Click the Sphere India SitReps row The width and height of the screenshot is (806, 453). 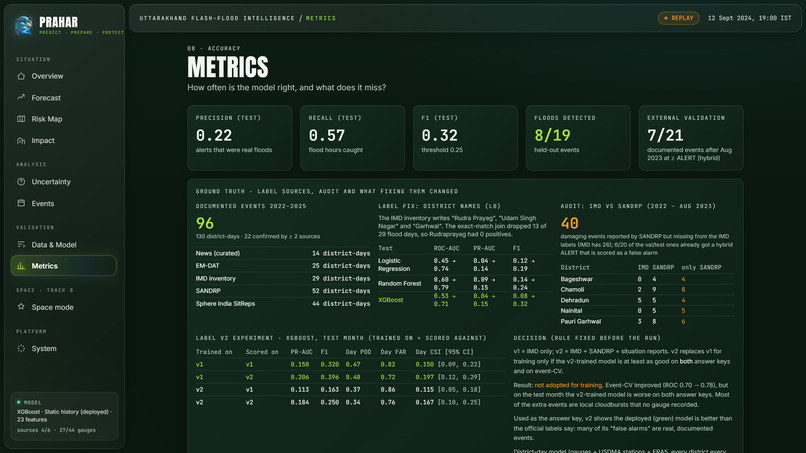pos(283,303)
